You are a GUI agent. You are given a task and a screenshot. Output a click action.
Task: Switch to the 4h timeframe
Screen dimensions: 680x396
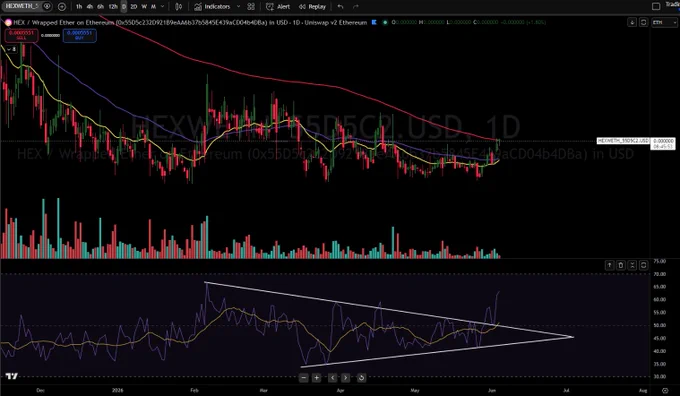[89, 7]
